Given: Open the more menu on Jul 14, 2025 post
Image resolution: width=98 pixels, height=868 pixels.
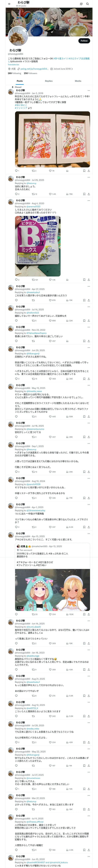Looking at the screenshot, I should coord(89,307).
